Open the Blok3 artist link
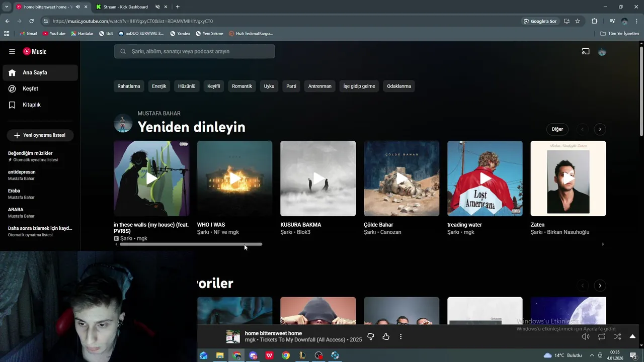Viewport: 644px width, 362px height. (x=304, y=232)
